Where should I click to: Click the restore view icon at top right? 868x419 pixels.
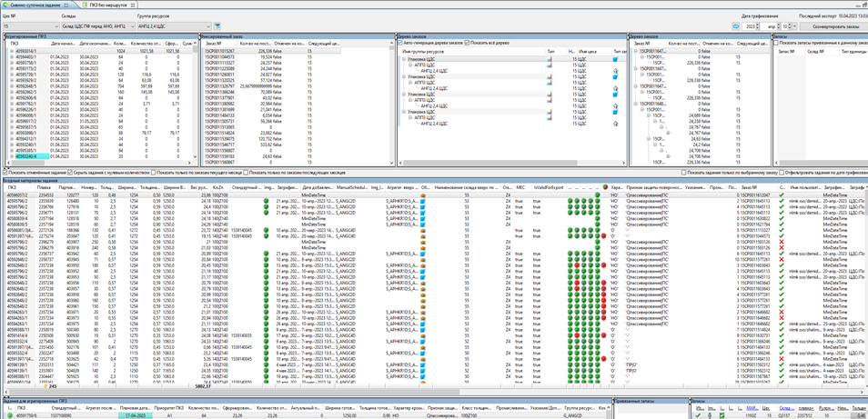tap(863, 5)
